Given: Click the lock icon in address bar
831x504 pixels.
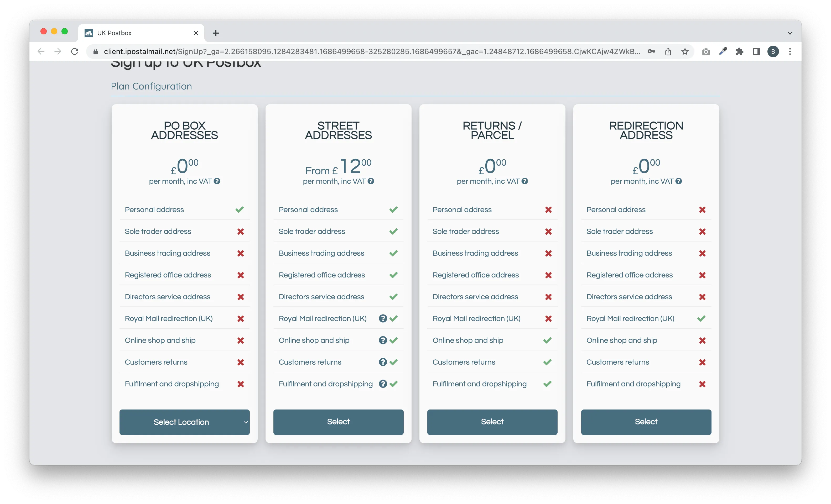Looking at the screenshot, I should (95, 51).
